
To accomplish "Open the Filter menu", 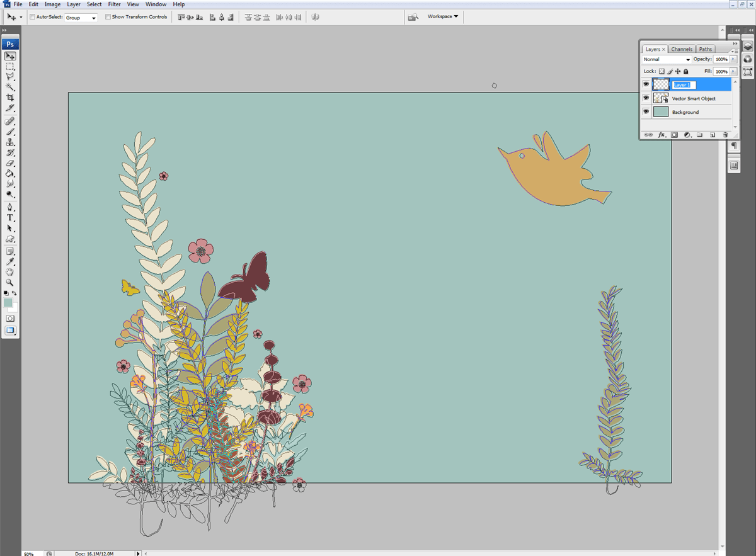I will point(114,4).
